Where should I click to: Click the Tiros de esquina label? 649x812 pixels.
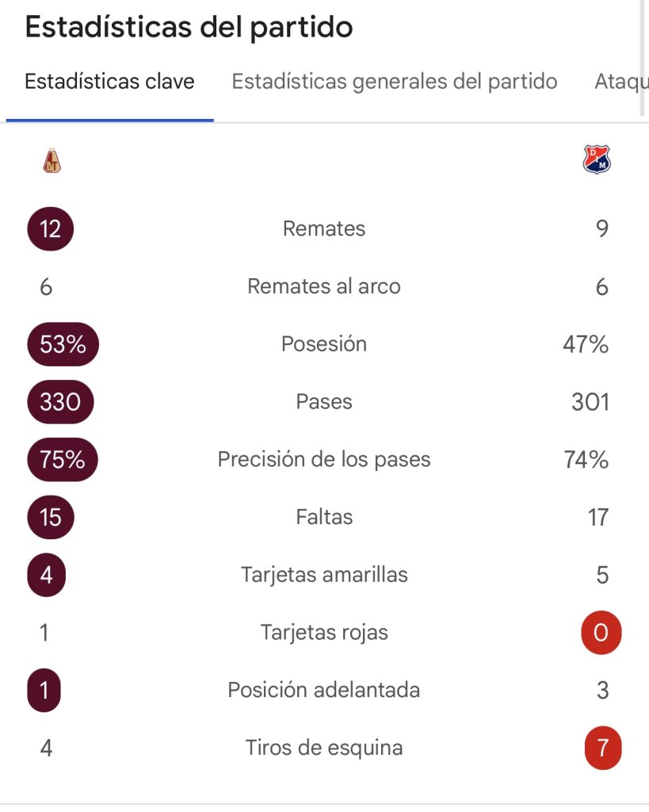tap(324, 748)
